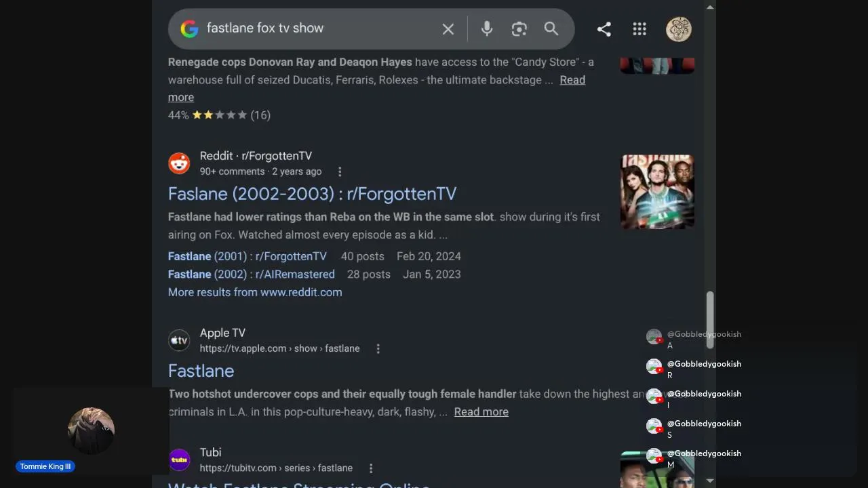The width and height of the screenshot is (868, 488).
Task: Click the Apple TV URL tv.apple.com breadcrumb
Action: (279, 348)
